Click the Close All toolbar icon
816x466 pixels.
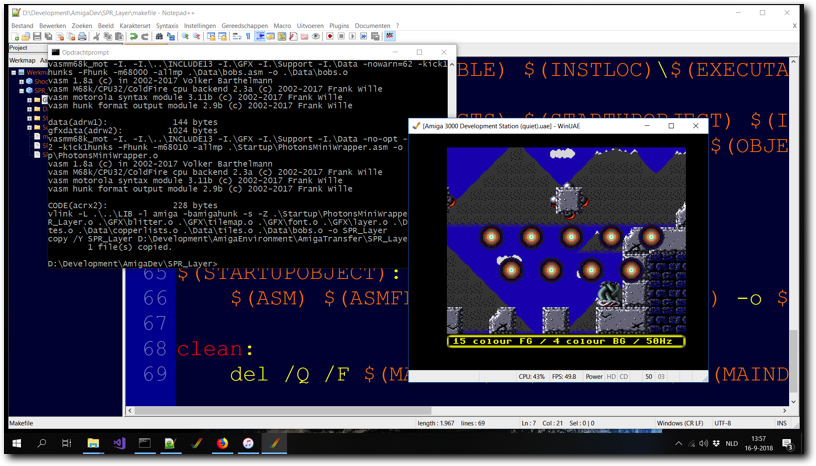71,36
